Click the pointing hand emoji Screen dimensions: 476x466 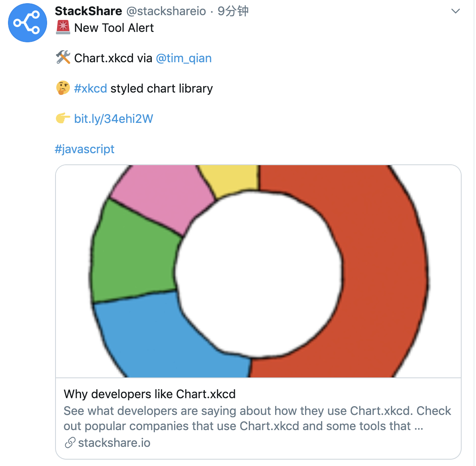click(x=63, y=118)
